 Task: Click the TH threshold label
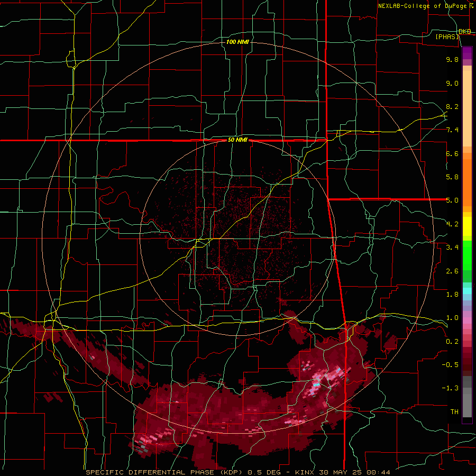point(454,412)
